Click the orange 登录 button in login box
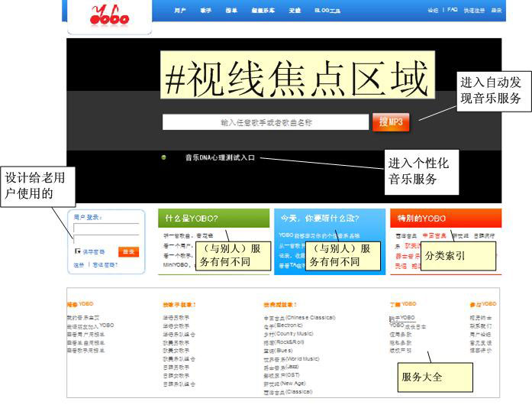Viewport: 532px width, 408px height. [x=128, y=251]
